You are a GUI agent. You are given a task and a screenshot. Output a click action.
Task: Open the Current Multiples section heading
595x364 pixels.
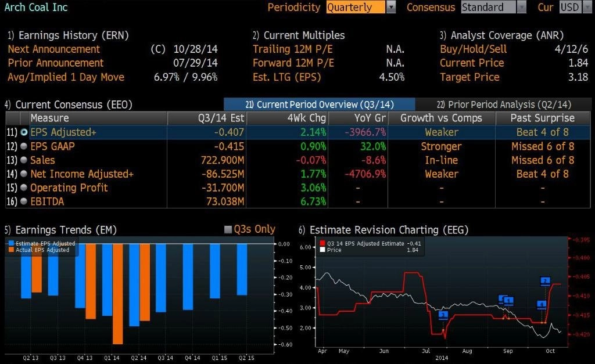tap(299, 35)
